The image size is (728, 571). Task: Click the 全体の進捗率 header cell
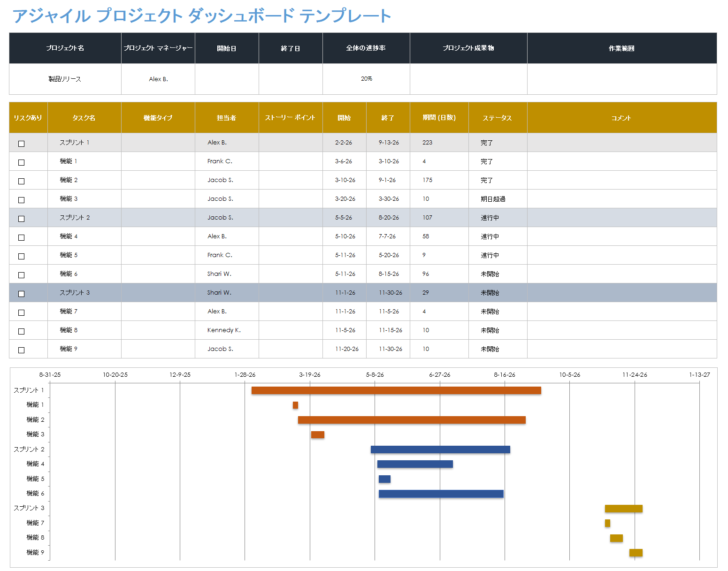pos(366,48)
